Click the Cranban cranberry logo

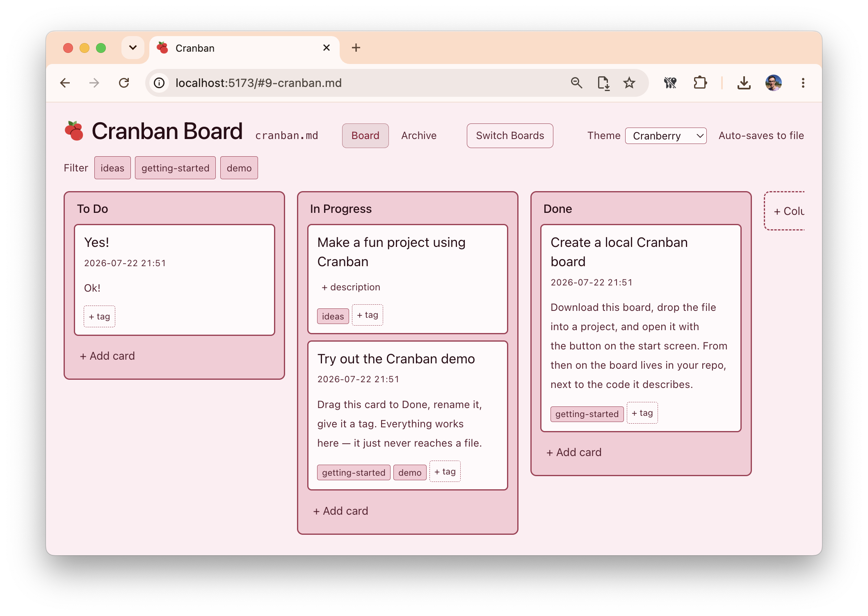coord(74,131)
